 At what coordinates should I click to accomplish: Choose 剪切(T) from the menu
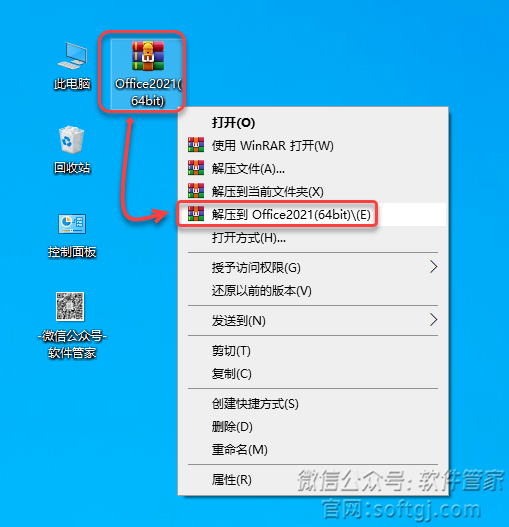(313, 351)
